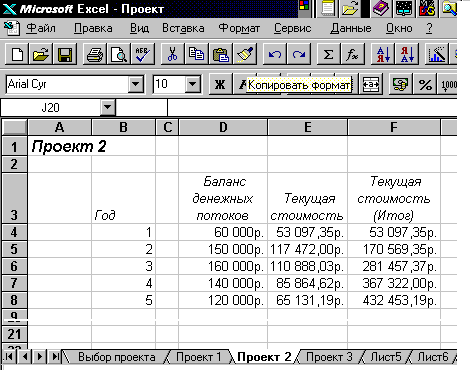470x370 pixels.
Task: Open the font size dropdown arrow next to 10
Action: click(x=193, y=84)
